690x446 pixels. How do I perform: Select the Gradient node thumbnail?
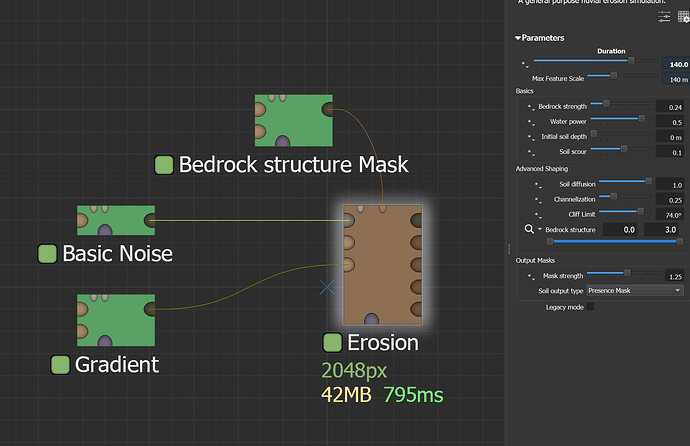(x=116, y=320)
